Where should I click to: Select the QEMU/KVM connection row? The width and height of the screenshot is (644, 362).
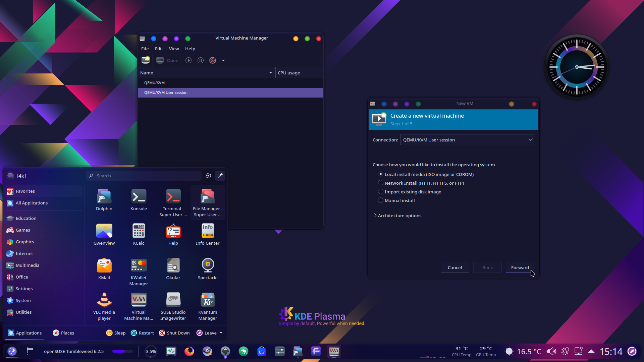pyautogui.click(x=230, y=83)
